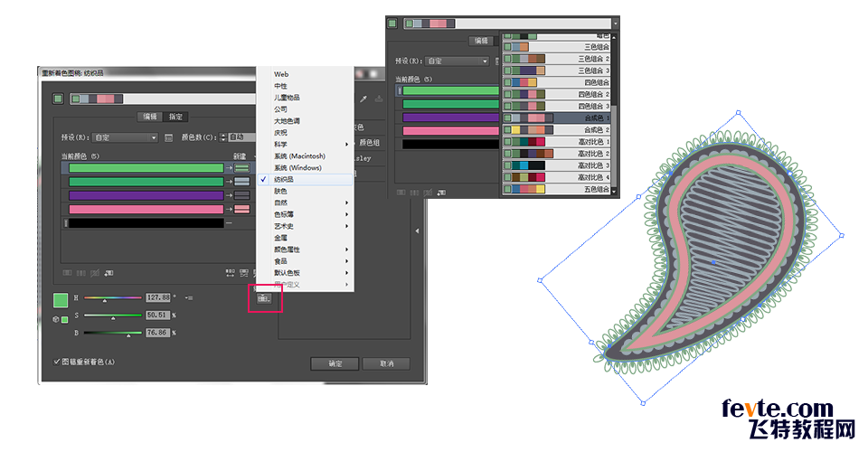868x452 pixels.
Task: Click the randomly change color order icon
Action: (231, 273)
